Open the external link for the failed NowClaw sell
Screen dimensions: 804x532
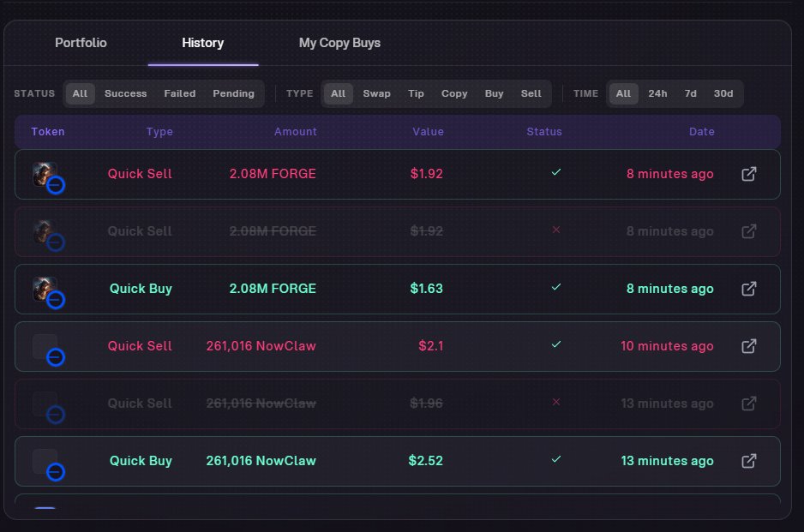(748, 403)
